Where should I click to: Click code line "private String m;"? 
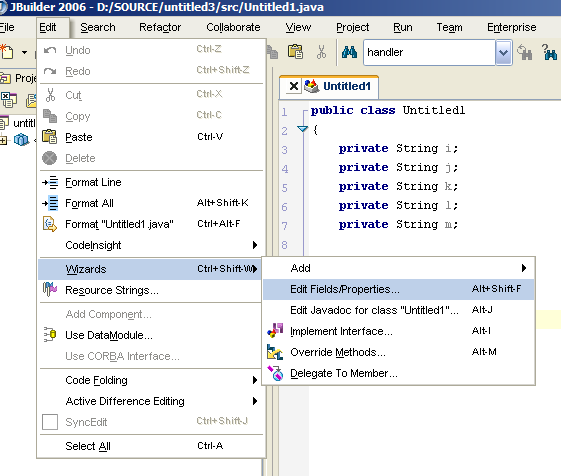click(398, 224)
